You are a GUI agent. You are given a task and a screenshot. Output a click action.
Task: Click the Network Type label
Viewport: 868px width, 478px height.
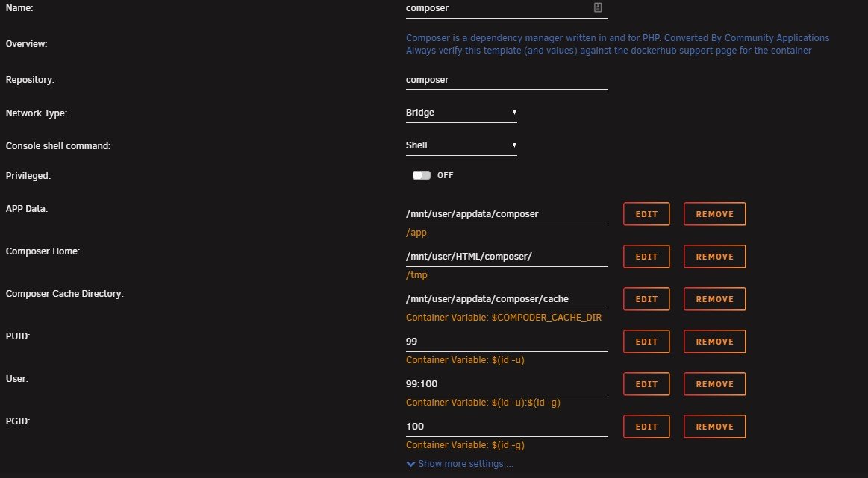(37, 113)
